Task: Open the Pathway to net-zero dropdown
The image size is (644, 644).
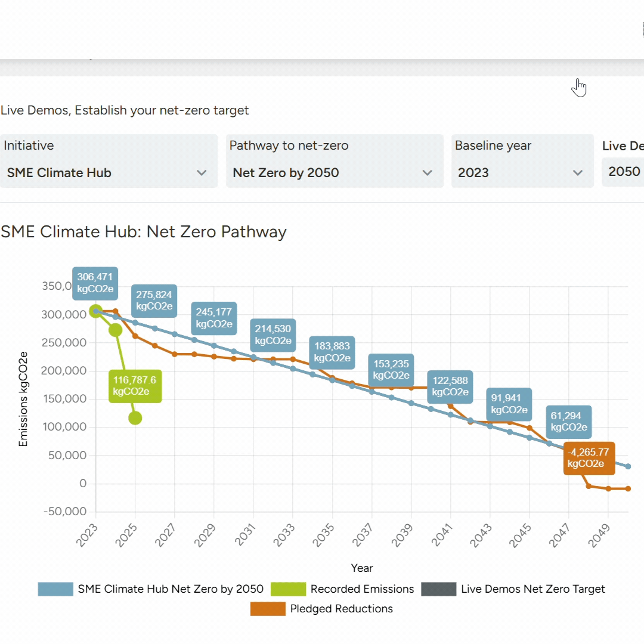Action: tap(335, 161)
